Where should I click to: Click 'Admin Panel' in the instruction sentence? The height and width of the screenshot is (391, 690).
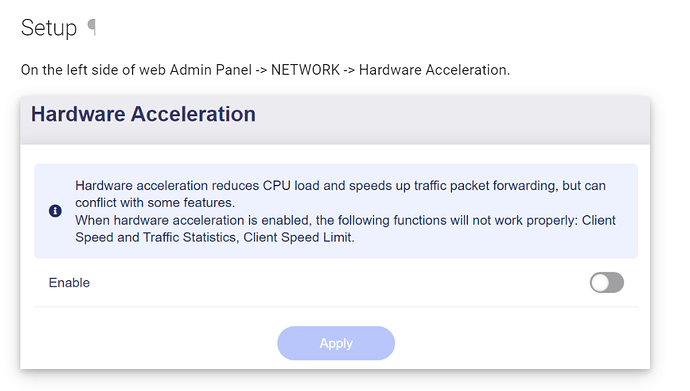[x=211, y=70]
